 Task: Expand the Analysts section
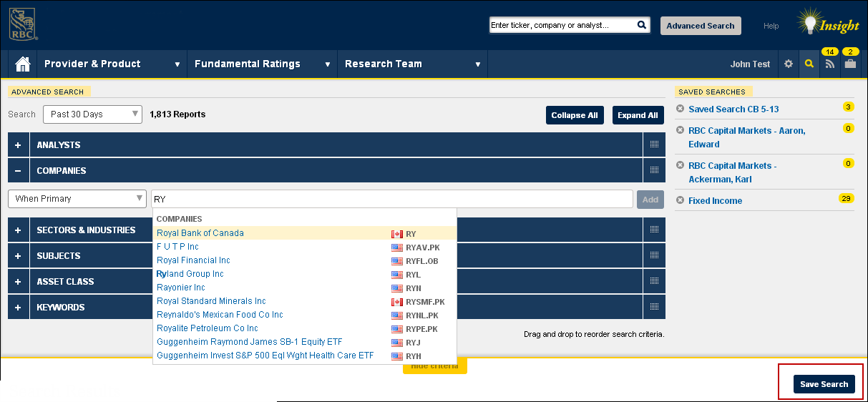coord(18,144)
